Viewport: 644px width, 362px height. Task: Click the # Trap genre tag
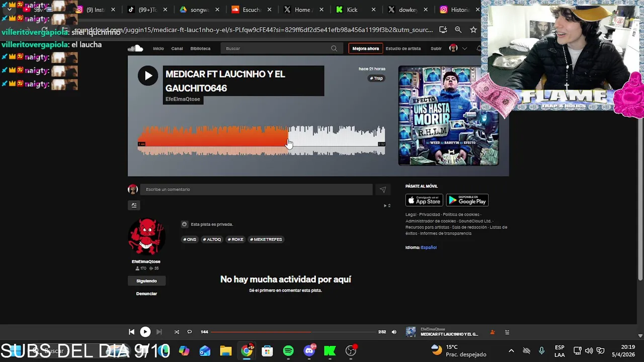376,78
